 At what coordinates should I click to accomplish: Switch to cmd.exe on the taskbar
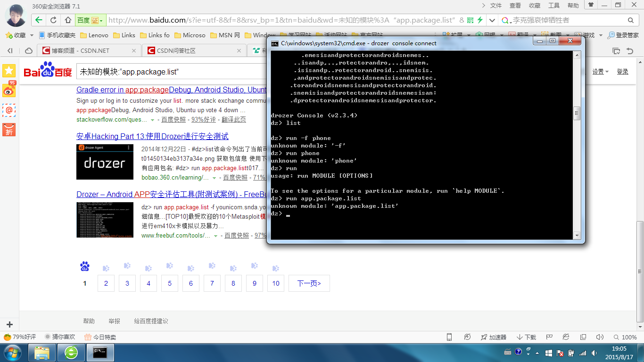[101, 353]
